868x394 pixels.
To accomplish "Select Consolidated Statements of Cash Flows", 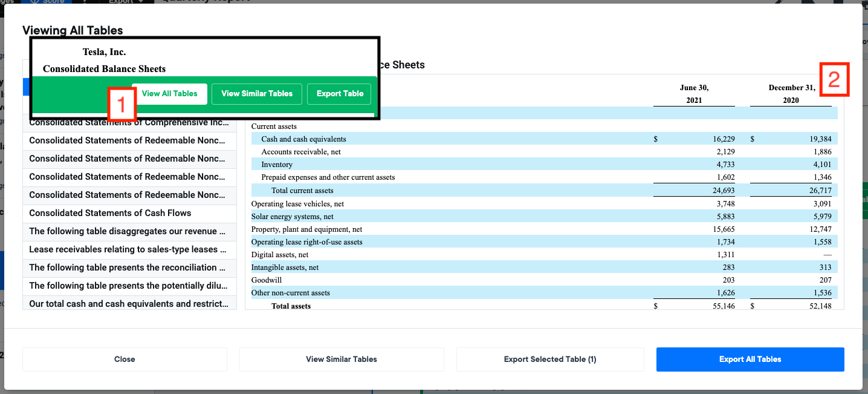I will coord(129,213).
